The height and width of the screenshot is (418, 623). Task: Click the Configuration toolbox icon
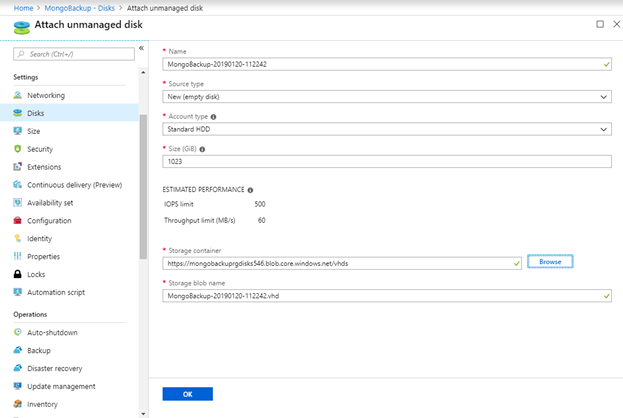[17, 221]
